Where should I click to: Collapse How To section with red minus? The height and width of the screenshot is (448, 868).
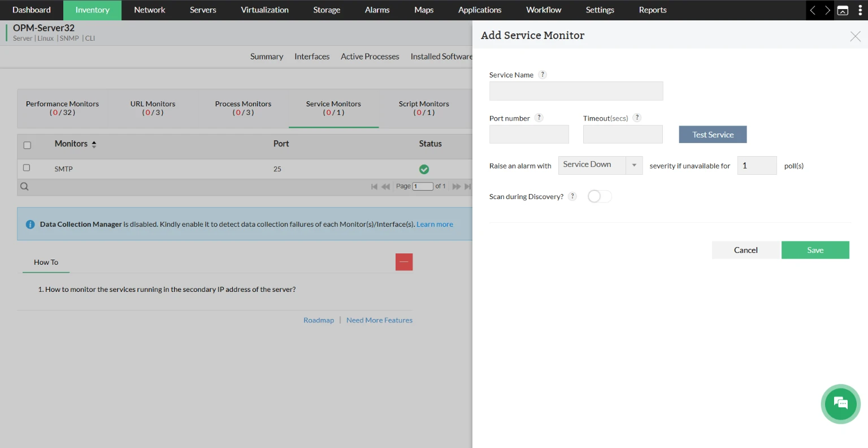pyautogui.click(x=404, y=262)
